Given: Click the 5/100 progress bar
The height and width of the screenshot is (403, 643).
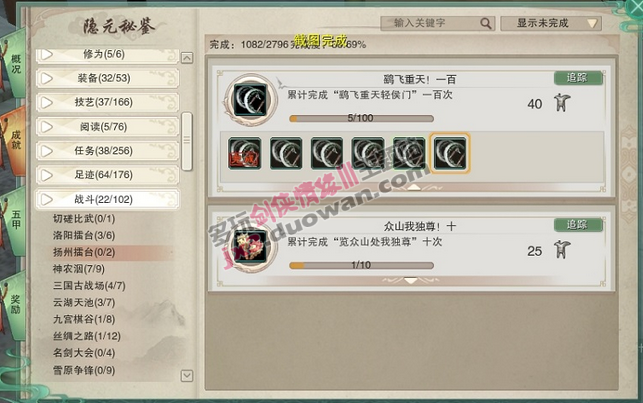Looking at the screenshot, I should click(x=361, y=118).
